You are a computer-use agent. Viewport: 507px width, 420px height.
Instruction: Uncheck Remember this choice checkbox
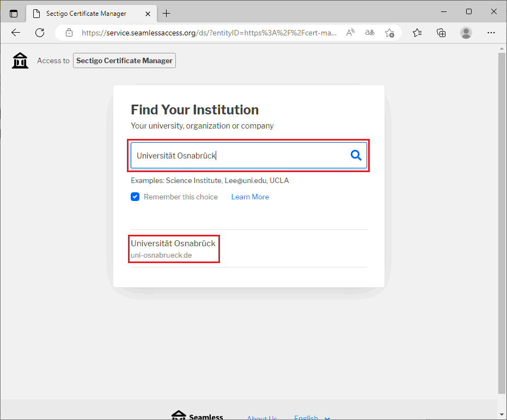(x=135, y=197)
